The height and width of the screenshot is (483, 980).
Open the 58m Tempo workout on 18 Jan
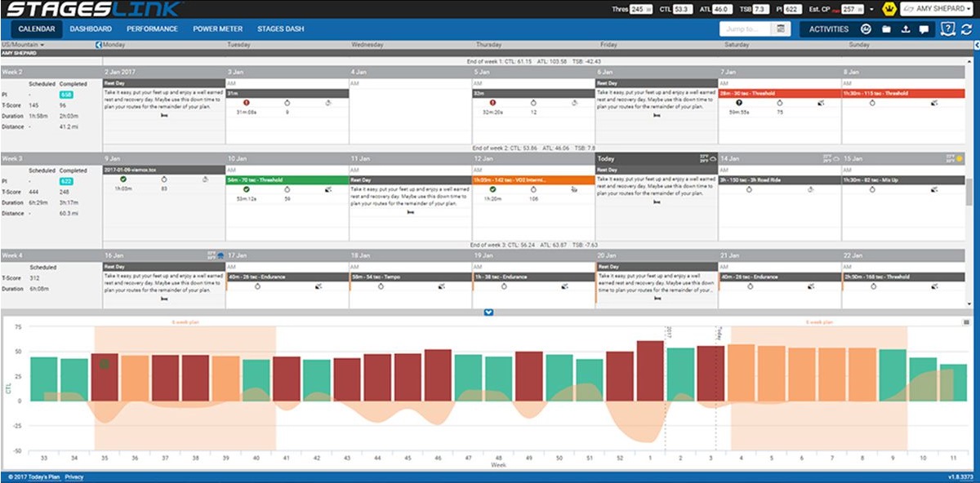point(410,276)
